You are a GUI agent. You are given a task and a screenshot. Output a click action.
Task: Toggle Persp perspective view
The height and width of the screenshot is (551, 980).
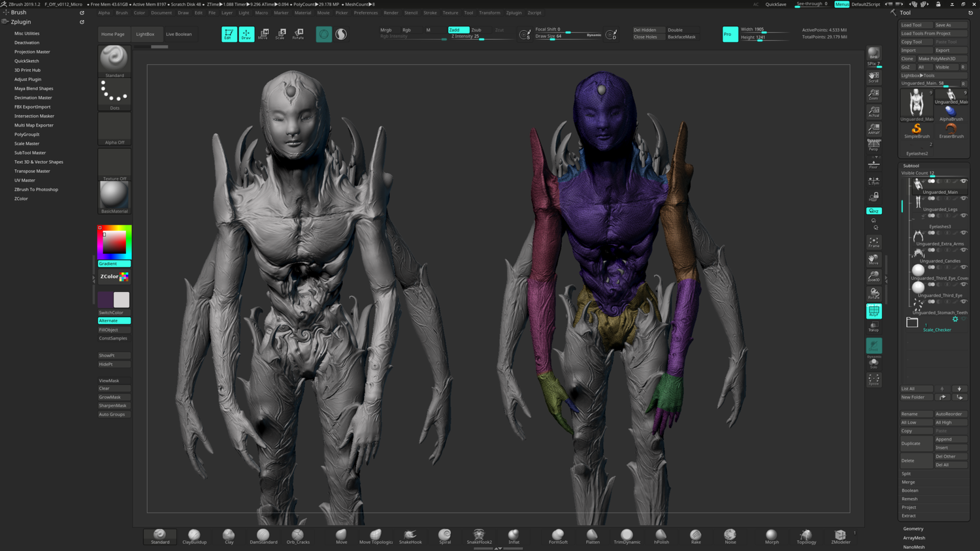[874, 145]
